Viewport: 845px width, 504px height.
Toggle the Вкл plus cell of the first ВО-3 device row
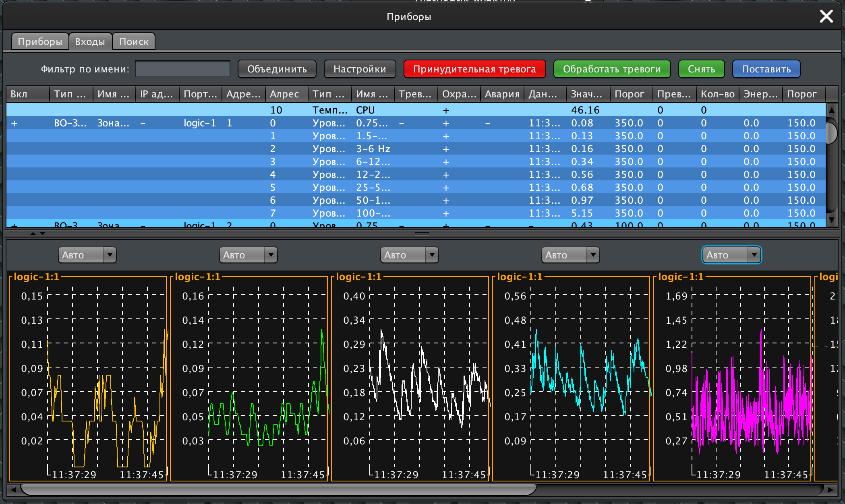tap(14, 123)
